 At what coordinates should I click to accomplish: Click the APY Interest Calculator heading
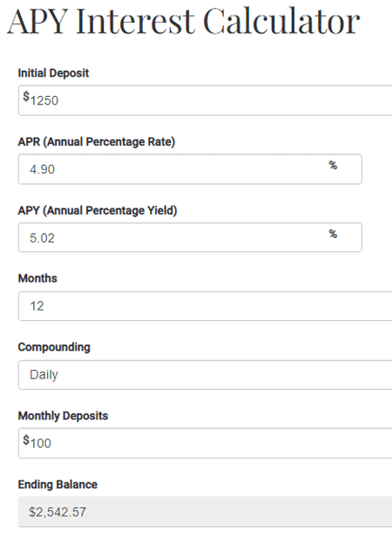[x=183, y=21]
